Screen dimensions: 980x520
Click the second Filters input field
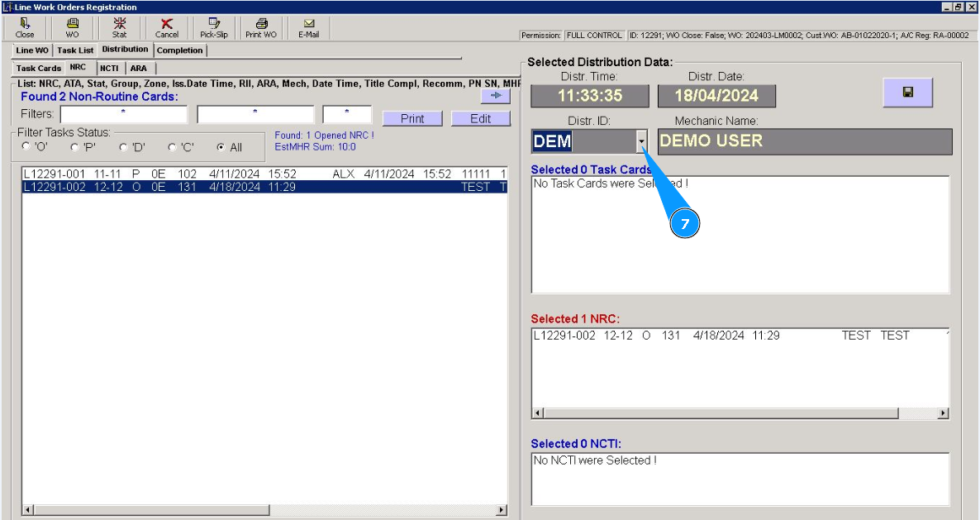pyautogui.click(x=255, y=114)
